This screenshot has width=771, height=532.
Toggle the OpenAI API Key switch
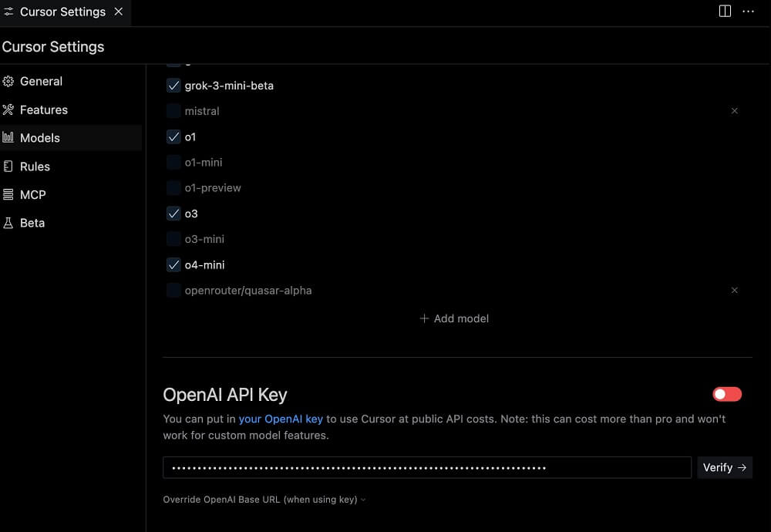[727, 394]
